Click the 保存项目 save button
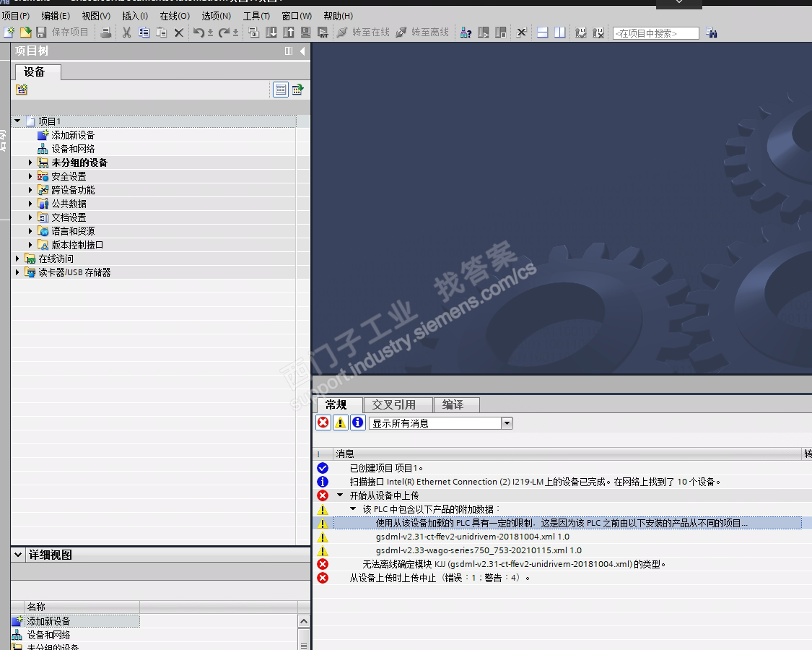 [62, 32]
